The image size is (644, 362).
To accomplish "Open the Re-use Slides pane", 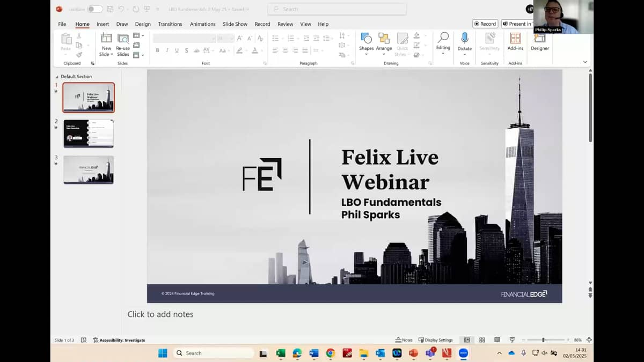I will click(123, 45).
